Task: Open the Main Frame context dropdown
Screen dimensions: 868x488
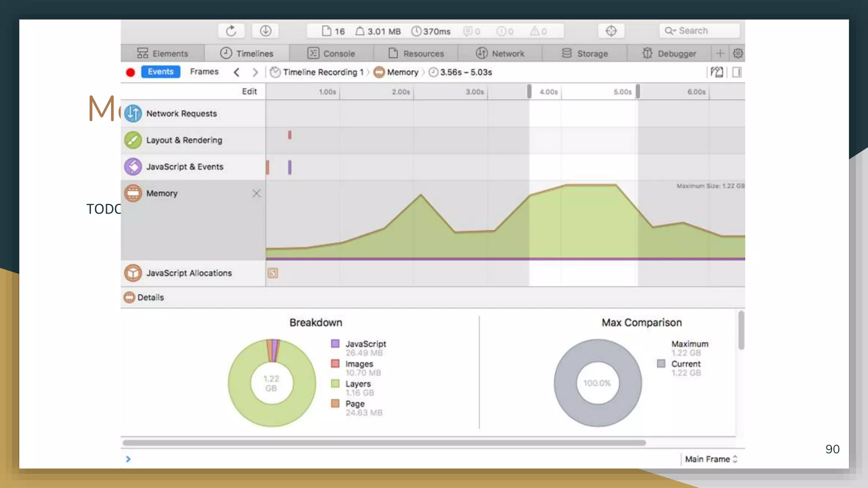Action: click(x=711, y=459)
